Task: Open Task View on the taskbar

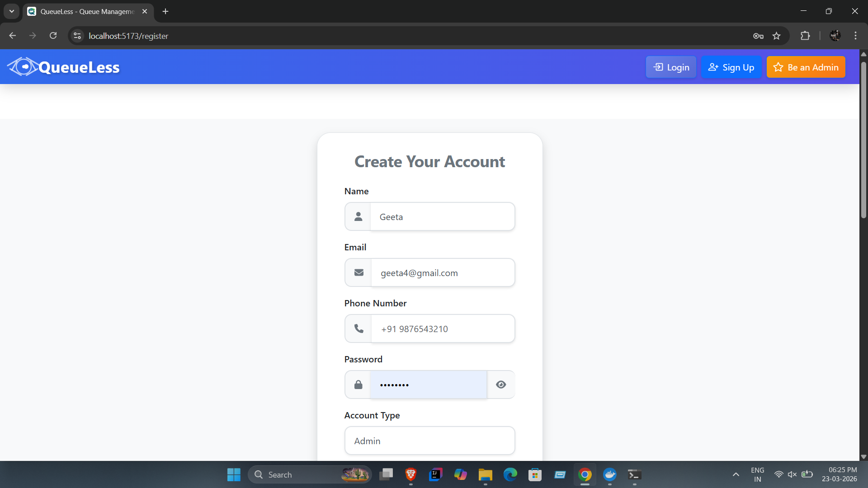Action: [x=386, y=474]
